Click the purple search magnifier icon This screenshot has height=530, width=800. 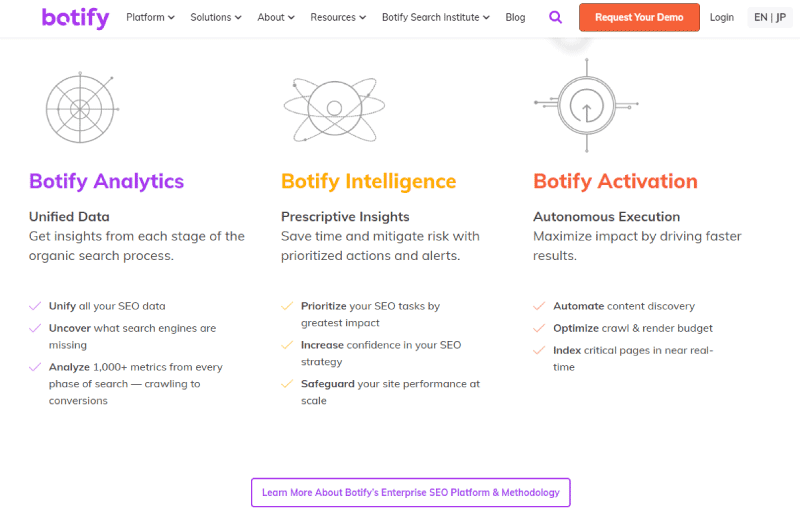(x=555, y=17)
